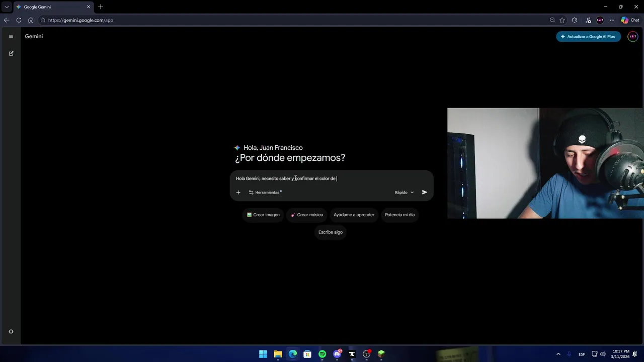Choose the Crear música suggestion chip

[307, 215]
